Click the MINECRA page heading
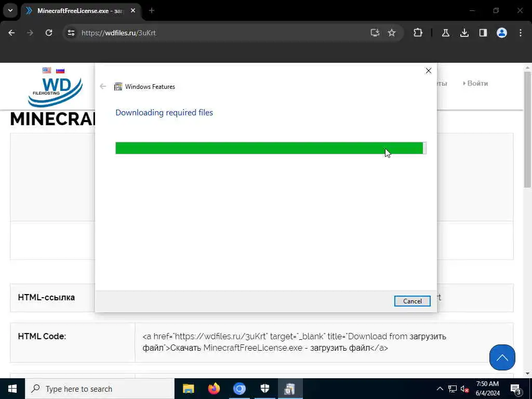 coord(52,119)
